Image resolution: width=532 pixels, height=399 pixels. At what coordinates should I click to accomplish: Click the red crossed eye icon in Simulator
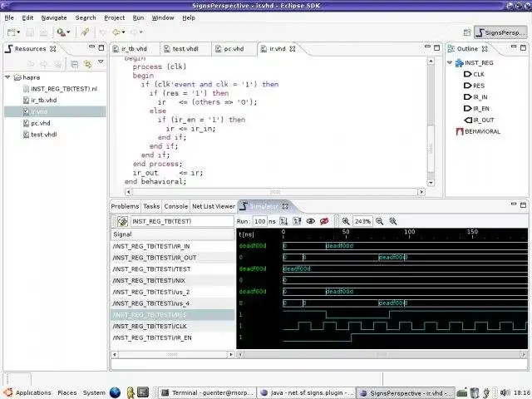point(324,221)
